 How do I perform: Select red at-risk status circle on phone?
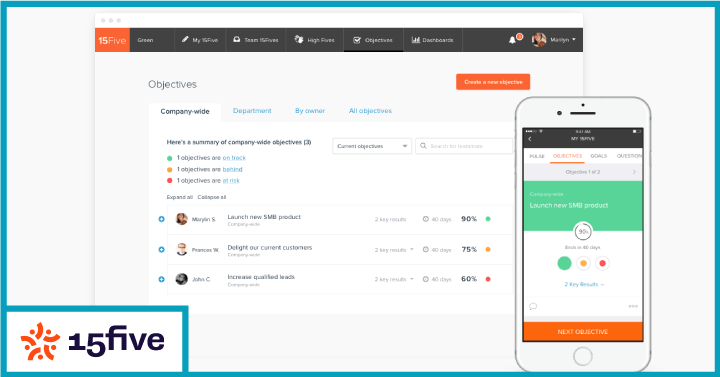tap(602, 263)
